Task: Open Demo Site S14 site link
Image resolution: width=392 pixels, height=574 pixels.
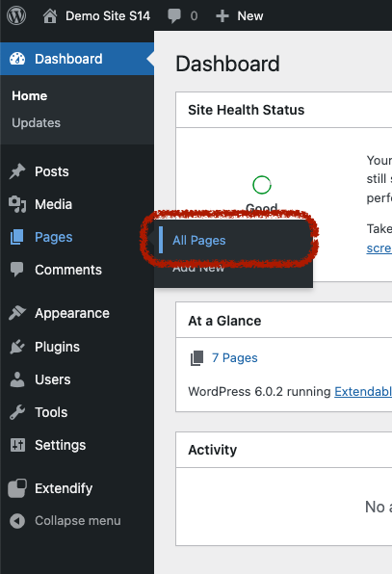Action: click(x=108, y=16)
